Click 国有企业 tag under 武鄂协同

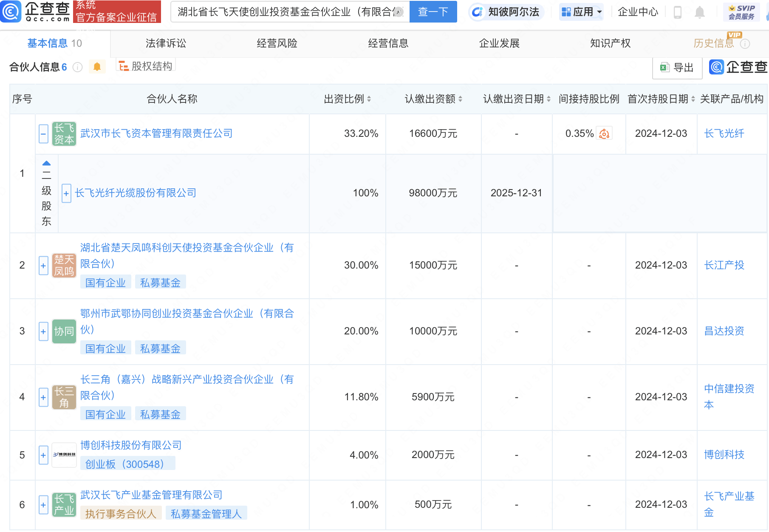coord(105,348)
